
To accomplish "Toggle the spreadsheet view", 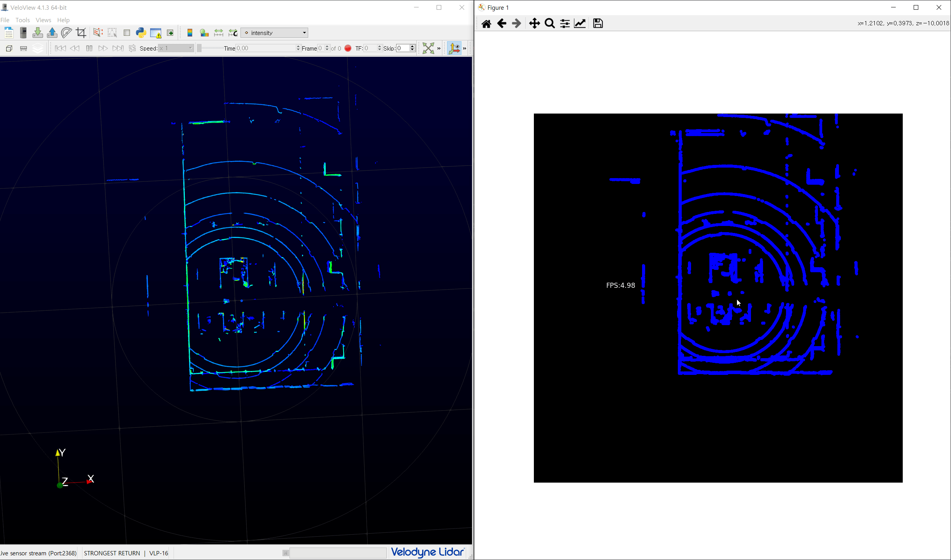I will coord(127,33).
